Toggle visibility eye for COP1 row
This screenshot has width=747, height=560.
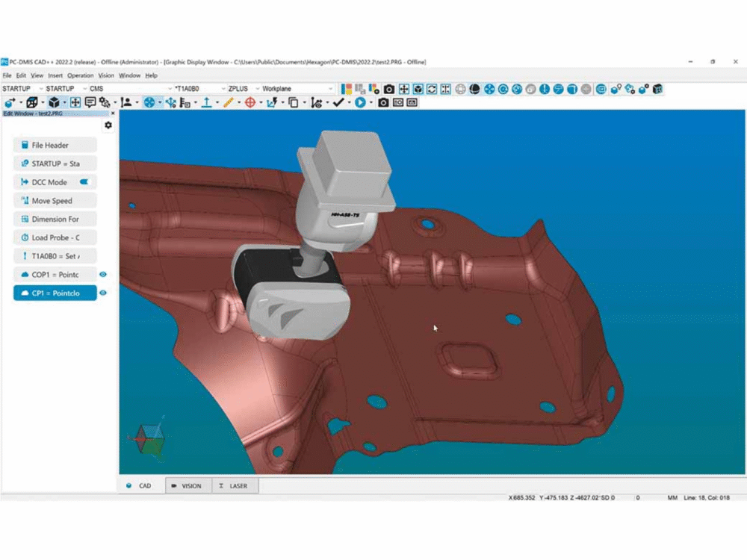(103, 274)
